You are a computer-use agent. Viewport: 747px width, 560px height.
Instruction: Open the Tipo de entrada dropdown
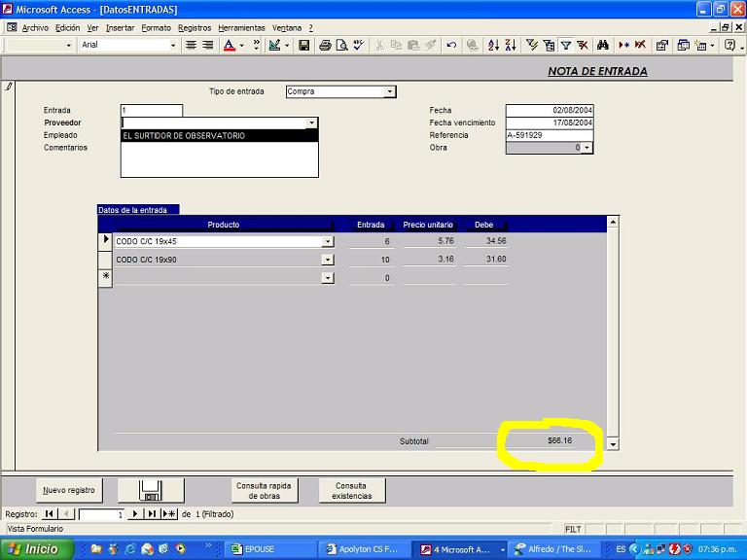pyautogui.click(x=390, y=92)
